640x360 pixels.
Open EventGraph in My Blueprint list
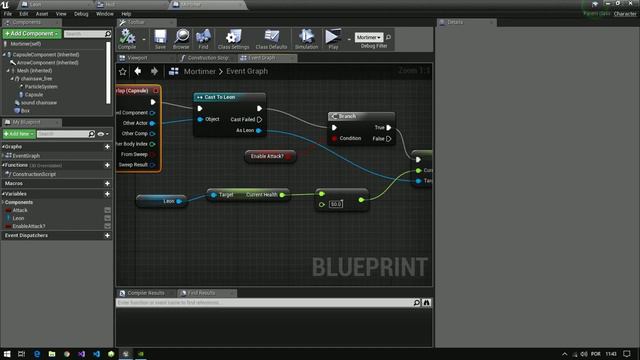click(26, 156)
